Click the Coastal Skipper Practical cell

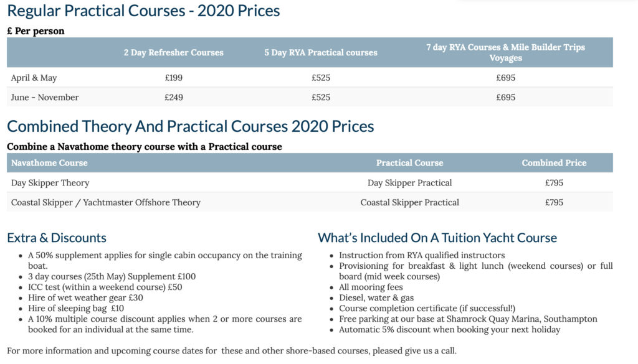[410, 202]
